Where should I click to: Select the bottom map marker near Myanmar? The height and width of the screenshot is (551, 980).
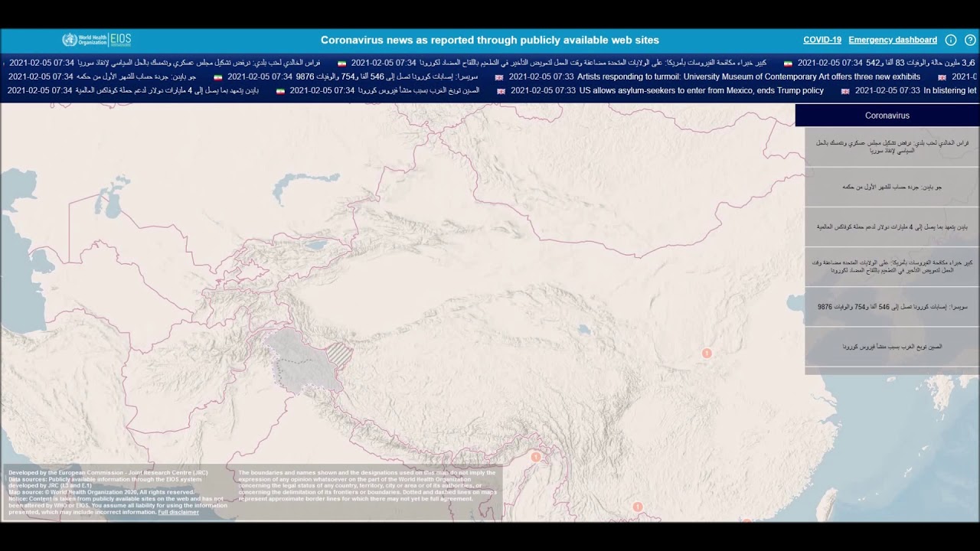point(637,507)
